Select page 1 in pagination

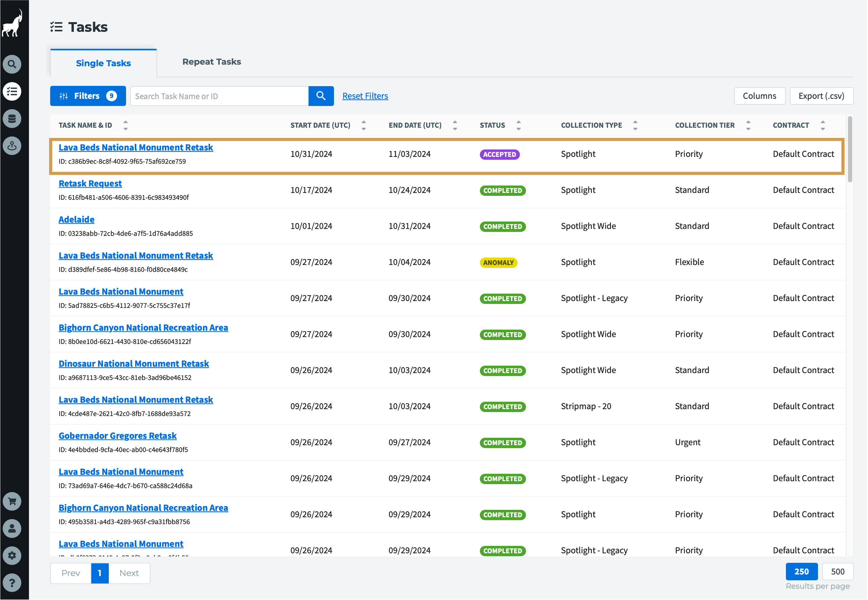pos(100,574)
